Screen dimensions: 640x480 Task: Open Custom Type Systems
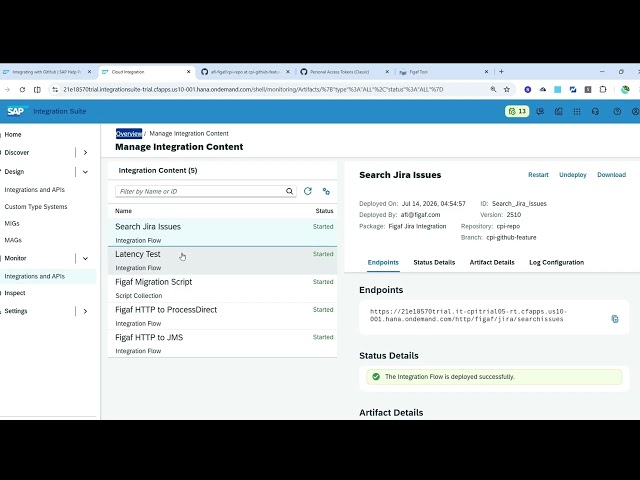36,207
